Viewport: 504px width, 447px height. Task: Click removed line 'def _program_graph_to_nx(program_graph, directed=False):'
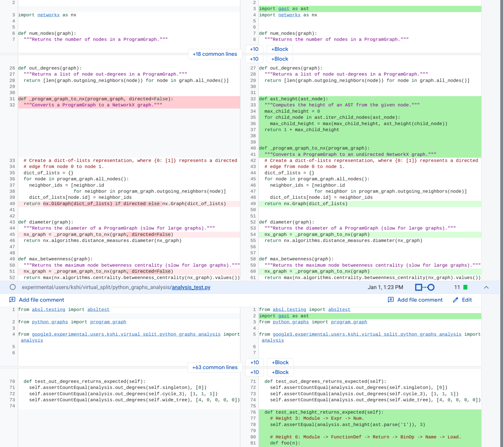click(96, 99)
